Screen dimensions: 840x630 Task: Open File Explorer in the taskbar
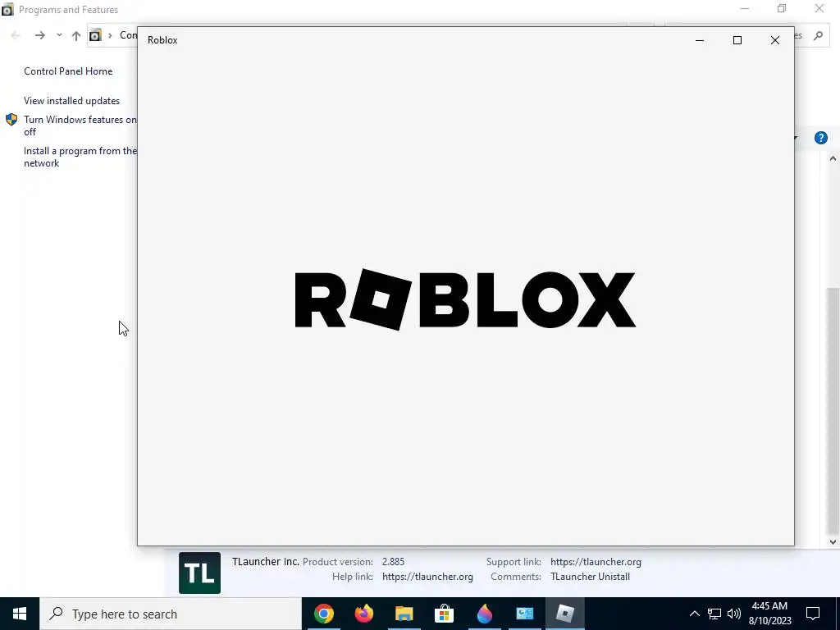pos(404,614)
